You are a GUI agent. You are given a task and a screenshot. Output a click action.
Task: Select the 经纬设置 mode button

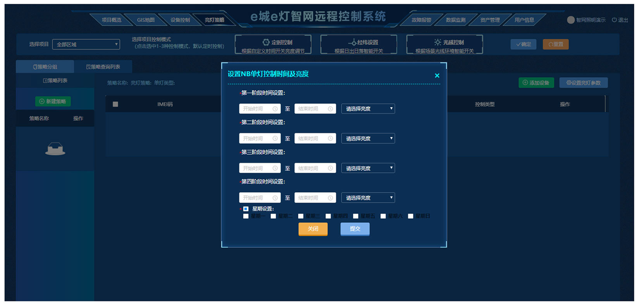pos(358,44)
